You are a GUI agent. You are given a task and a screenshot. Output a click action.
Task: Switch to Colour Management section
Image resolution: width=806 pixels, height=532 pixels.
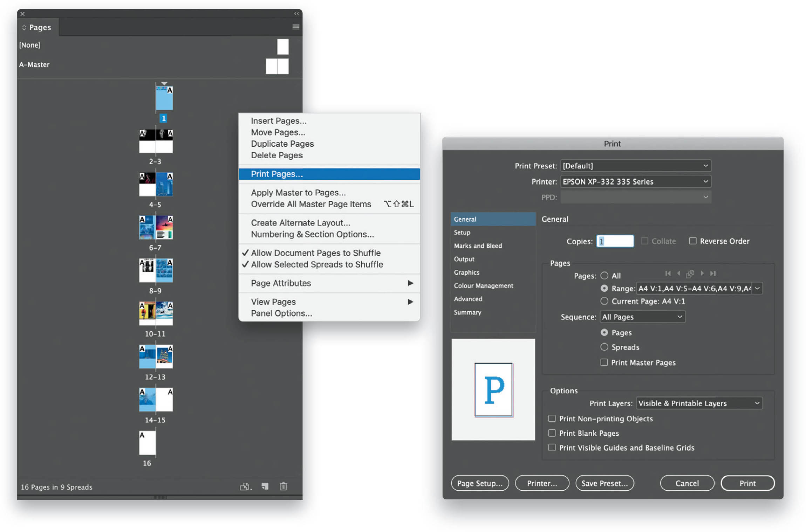tap(493, 285)
